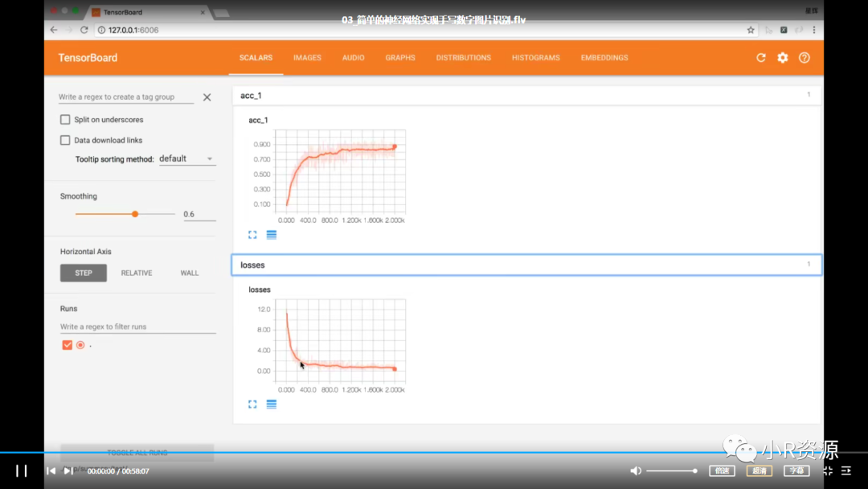This screenshot has height=489, width=868.
Task: Open playback speed button in player
Action: 723,471
